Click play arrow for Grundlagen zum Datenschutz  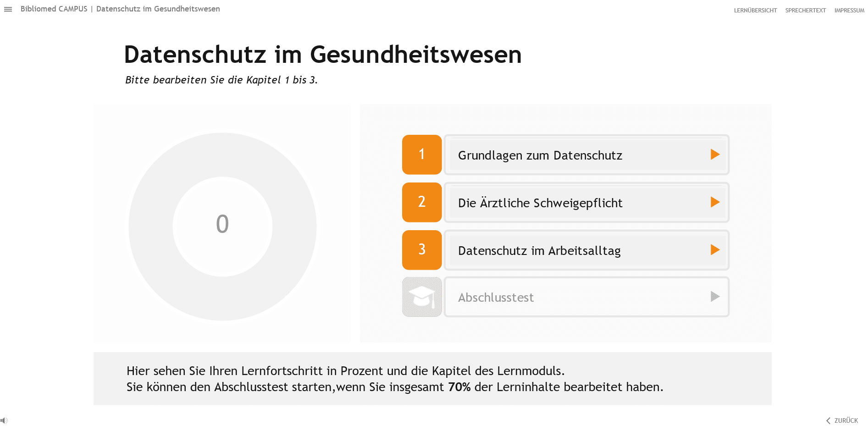click(715, 155)
